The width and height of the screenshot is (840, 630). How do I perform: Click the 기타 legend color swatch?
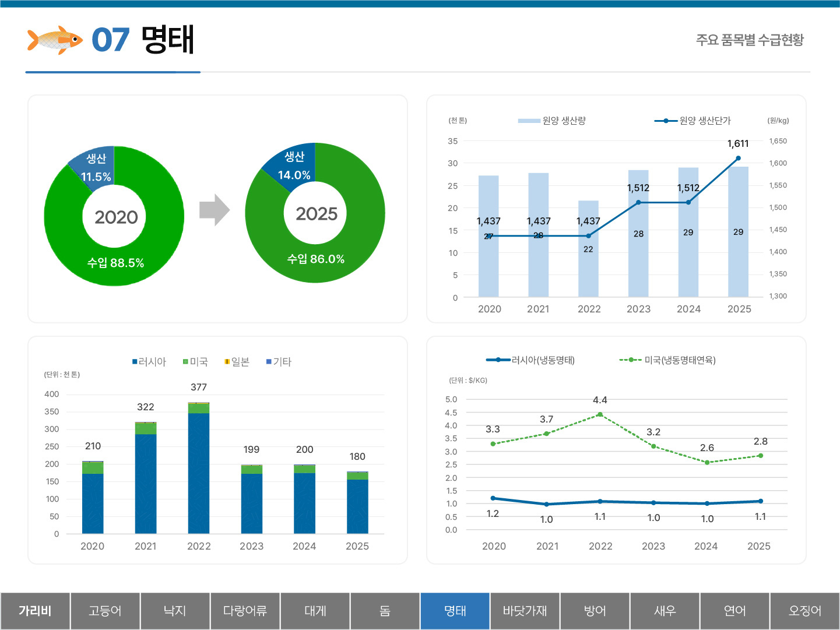tap(269, 362)
